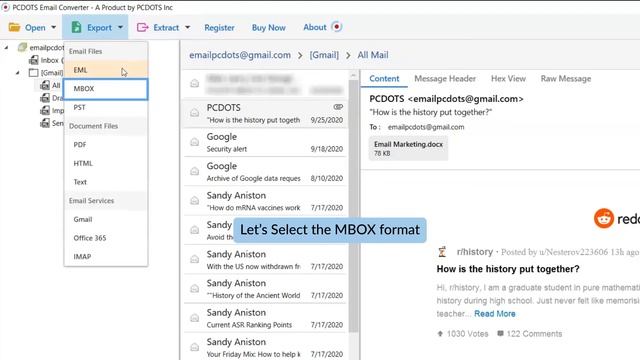Click the All Mail breadcrumb
The width and height of the screenshot is (640, 360).
point(373,55)
